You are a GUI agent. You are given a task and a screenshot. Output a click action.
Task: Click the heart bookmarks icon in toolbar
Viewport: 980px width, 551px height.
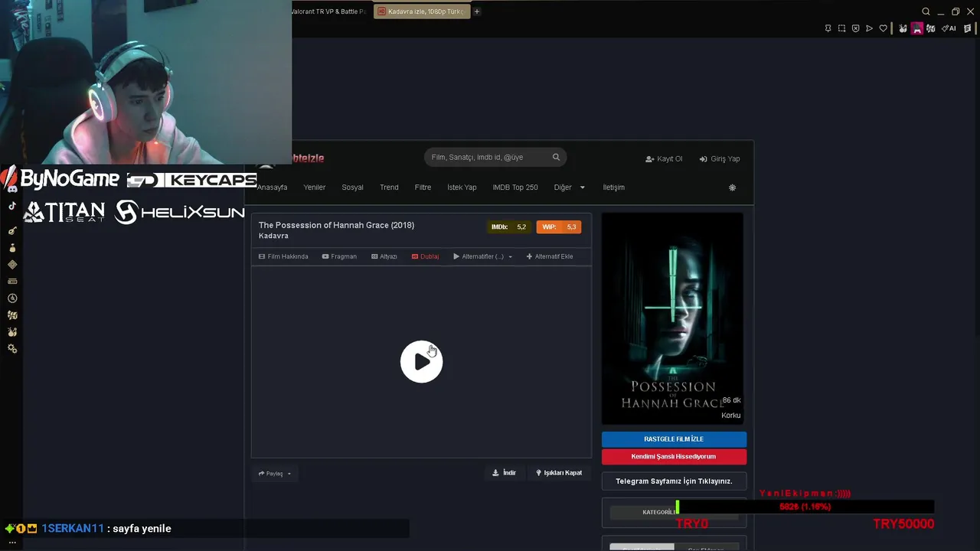coord(883,28)
